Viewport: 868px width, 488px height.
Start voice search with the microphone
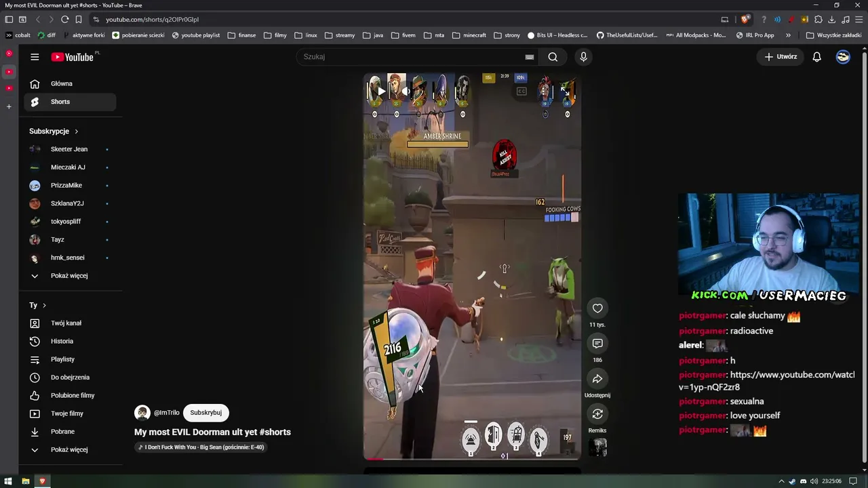[x=583, y=57]
